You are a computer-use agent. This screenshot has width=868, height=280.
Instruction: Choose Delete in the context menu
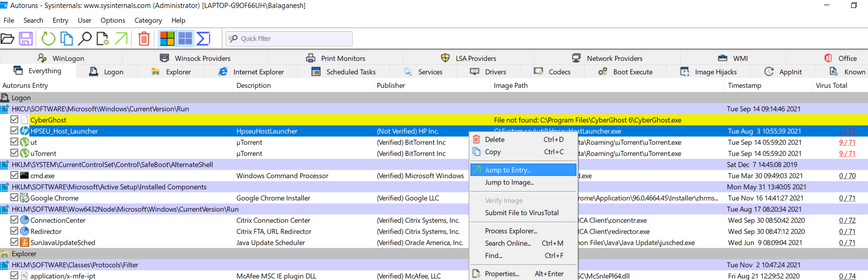click(x=523, y=139)
